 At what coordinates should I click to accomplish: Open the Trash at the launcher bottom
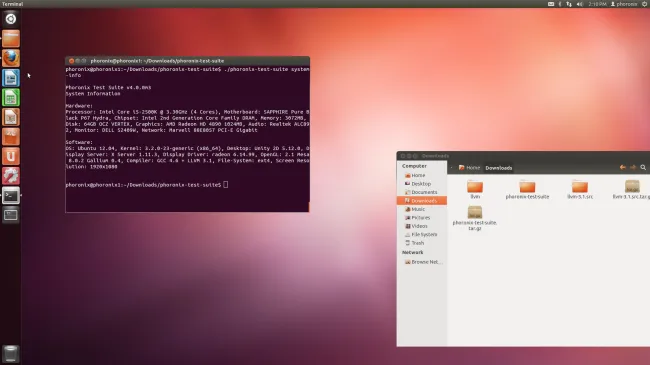(11, 353)
